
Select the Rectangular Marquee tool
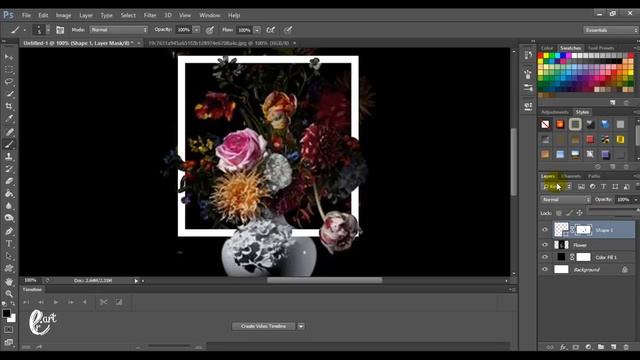tap(9, 69)
